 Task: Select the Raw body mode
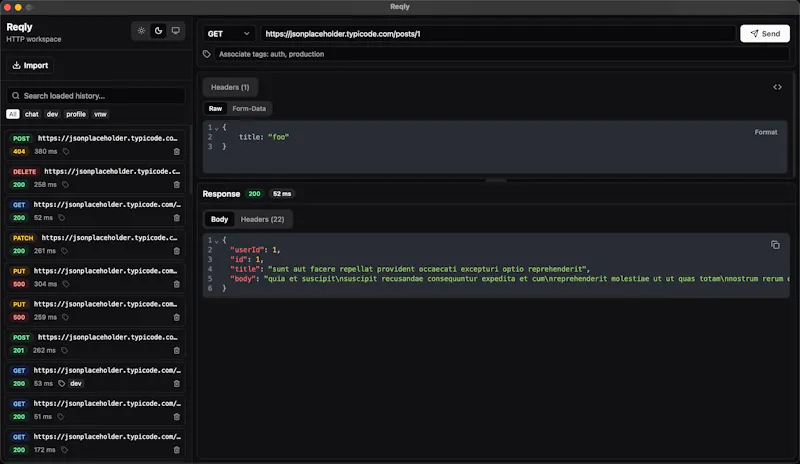[x=215, y=108]
